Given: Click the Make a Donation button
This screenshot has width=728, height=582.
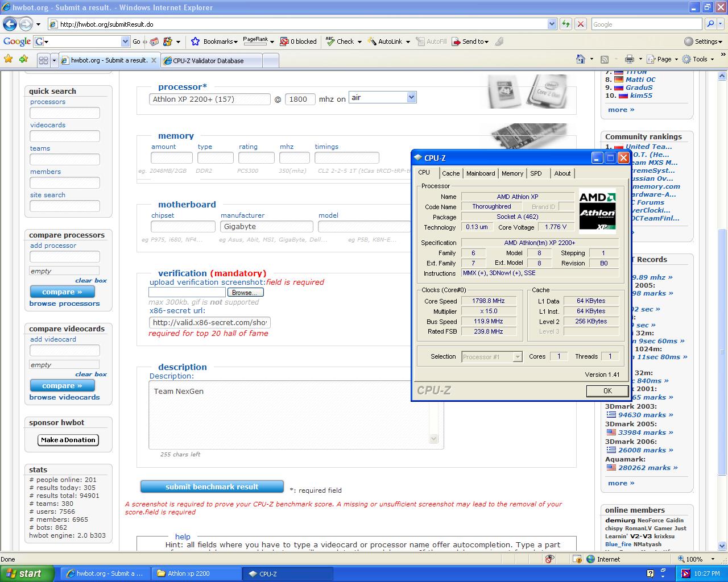Looking at the screenshot, I should pyautogui.click(x=68, y=440).
